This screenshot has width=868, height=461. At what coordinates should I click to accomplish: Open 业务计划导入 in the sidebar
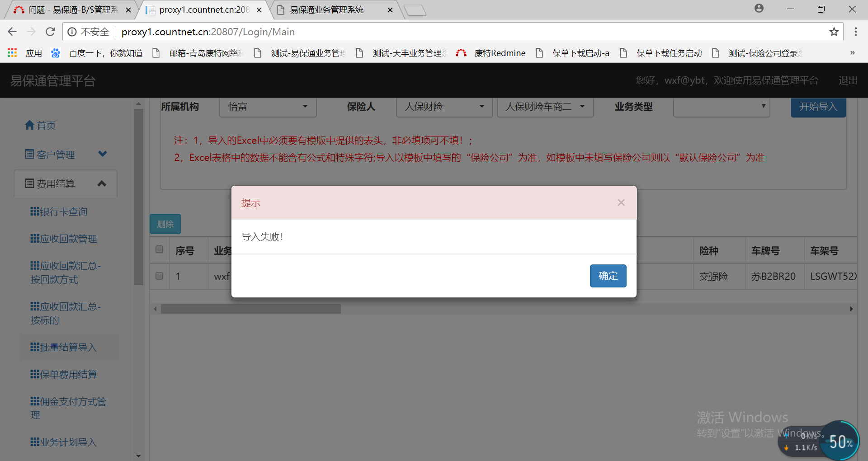[x=64, y=442]
